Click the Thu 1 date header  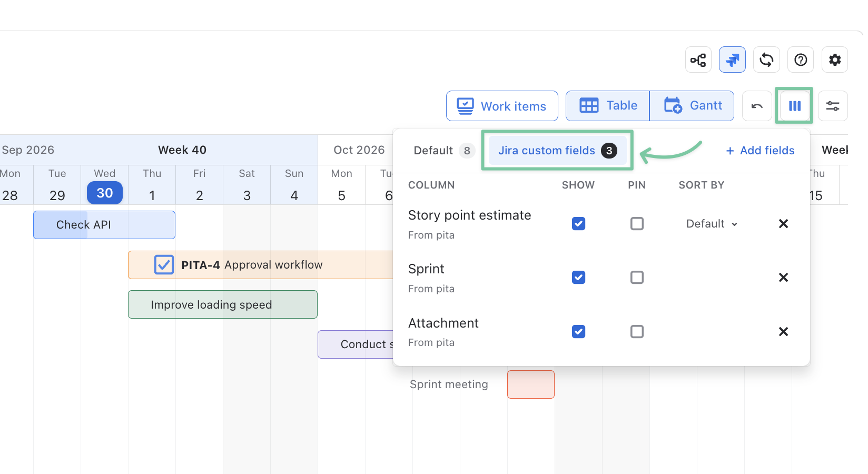pyautogui.click(x=152, y=185)
